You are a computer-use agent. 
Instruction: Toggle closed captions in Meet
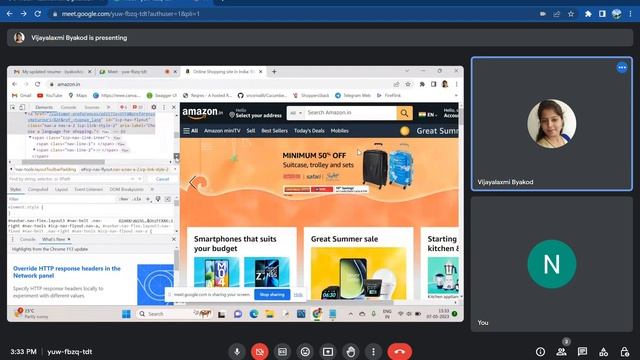pyautogui.click(x=282, y=351)
